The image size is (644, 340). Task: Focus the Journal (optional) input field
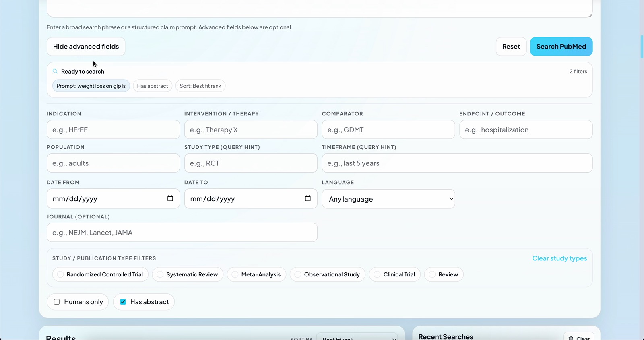[x=182, y=232]
